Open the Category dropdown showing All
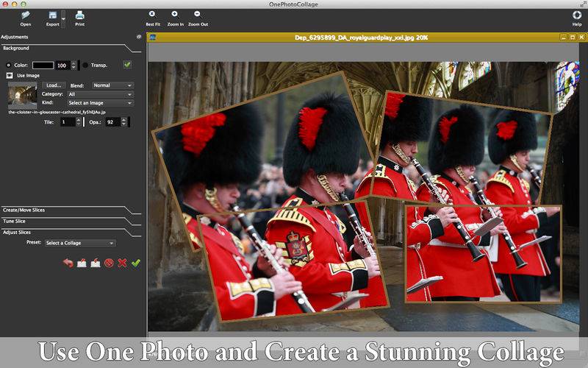 [x=100, y=94]
